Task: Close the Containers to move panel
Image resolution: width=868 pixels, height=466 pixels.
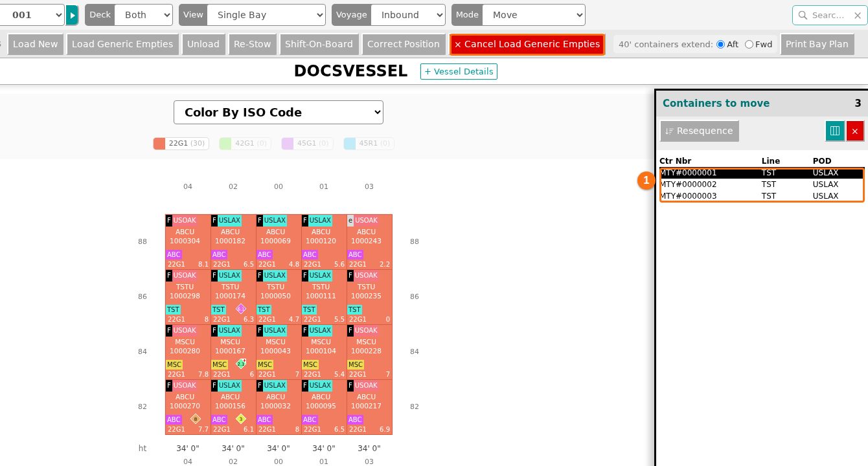Action: coord(855,131)
